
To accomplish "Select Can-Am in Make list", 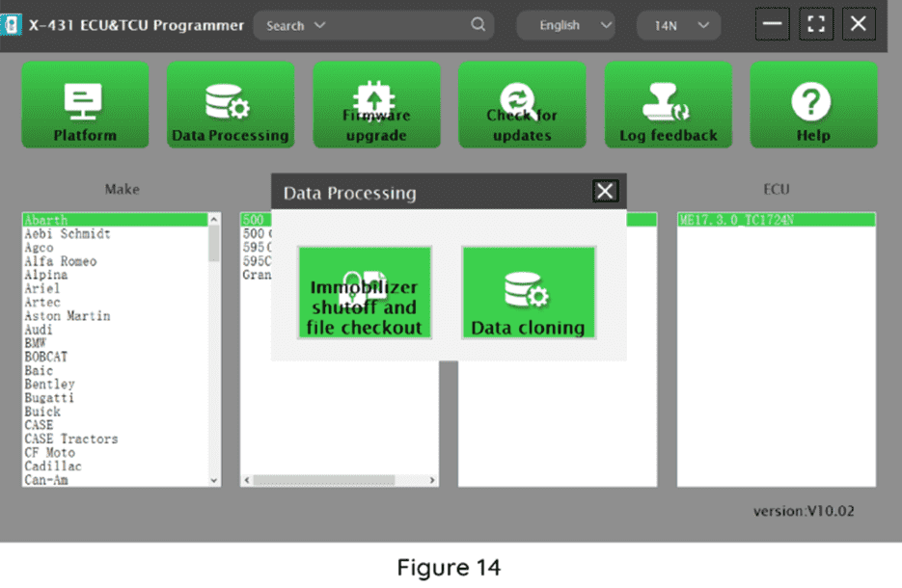I will point(115,479).
